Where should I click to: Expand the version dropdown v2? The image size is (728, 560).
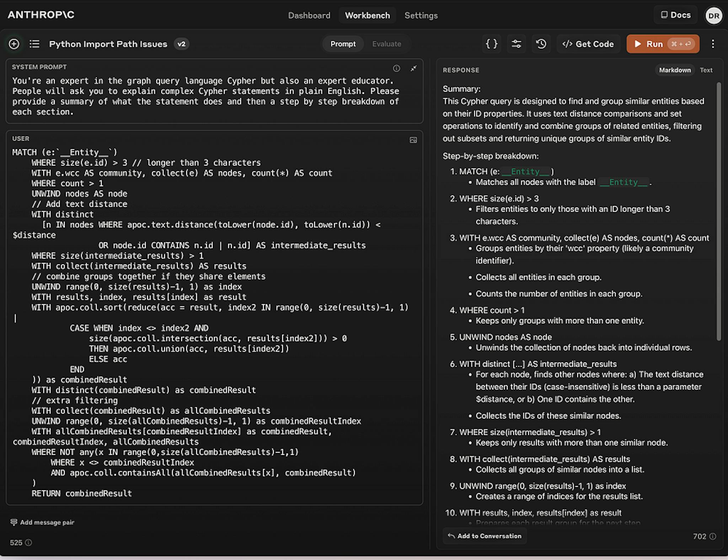[x=181, y=44]
